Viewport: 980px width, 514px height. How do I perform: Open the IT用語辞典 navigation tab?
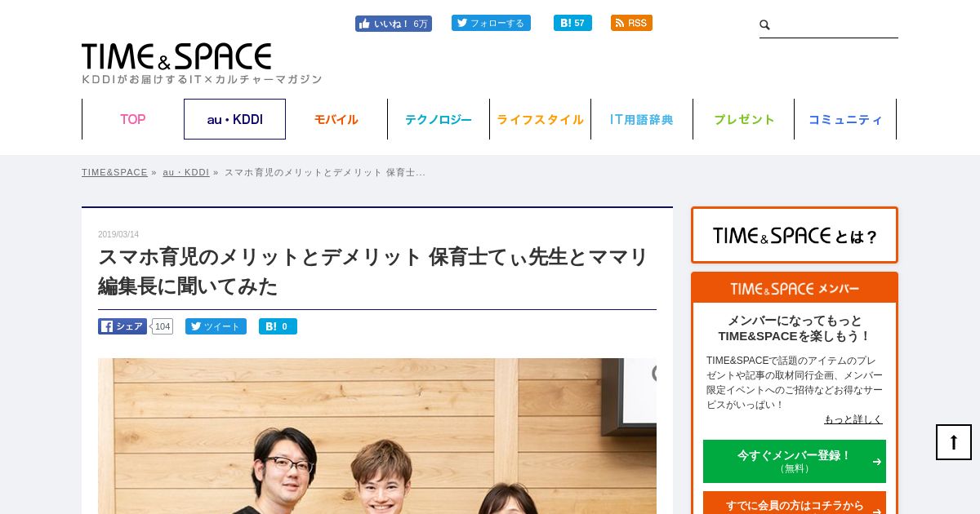pyautogui.click(x=642, y=119)
